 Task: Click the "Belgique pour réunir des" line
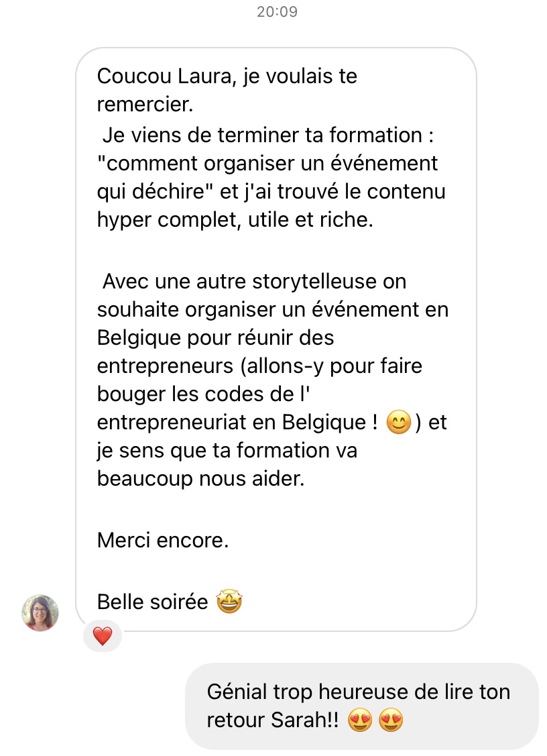(215, 337)
